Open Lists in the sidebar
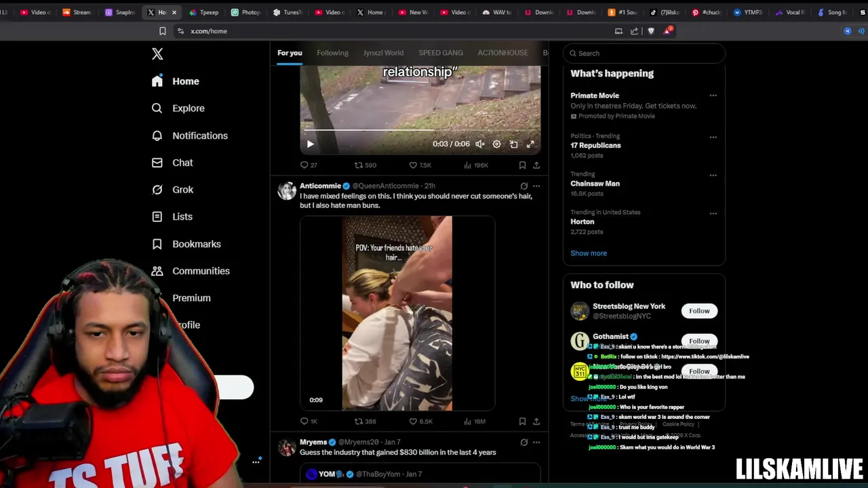The height and width of the screenshot is (488, 868). (172, 217)
